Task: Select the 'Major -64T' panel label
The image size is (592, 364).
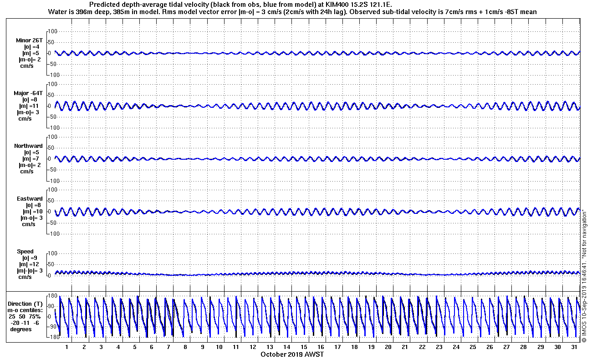Action: pos(29,93)
